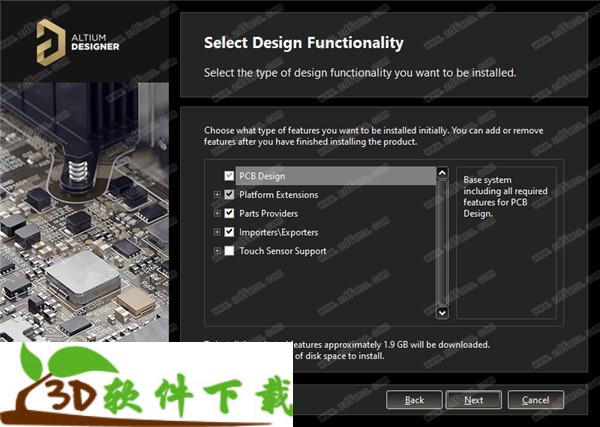Viewport: 600px width, 427px height.
Task: Click the 'Select Design Functionality' heading
Action: tap(304, 43)
